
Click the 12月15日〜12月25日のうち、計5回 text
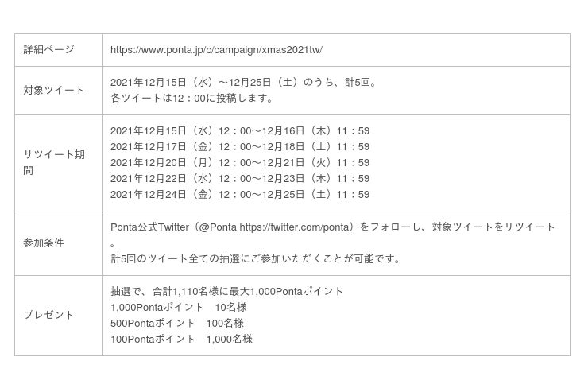(x=243, y=83)
